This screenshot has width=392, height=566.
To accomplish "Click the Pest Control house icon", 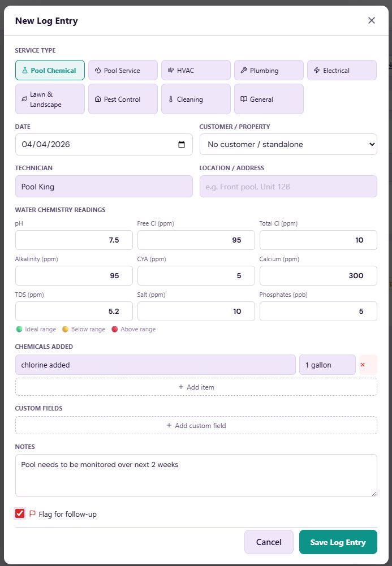I will pyautogui.click(x=97, y=100).
